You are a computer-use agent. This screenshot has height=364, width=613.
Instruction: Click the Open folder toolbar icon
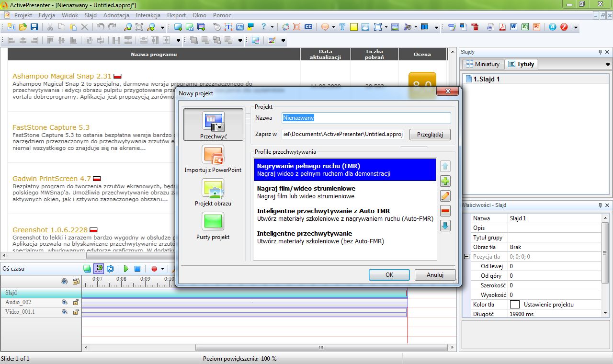[x=23, y=27]
